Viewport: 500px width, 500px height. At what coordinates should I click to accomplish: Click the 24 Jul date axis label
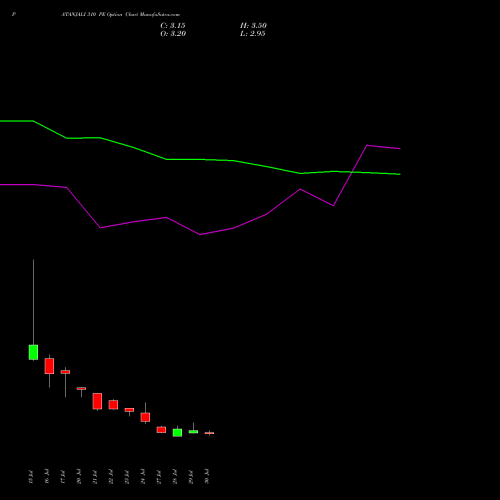coord(143,476)
